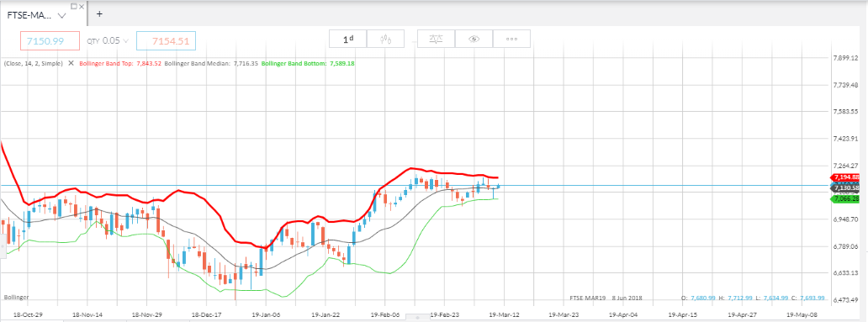
Task: Toggle the eye visibility button in toolbar
Action: [474, 39]
